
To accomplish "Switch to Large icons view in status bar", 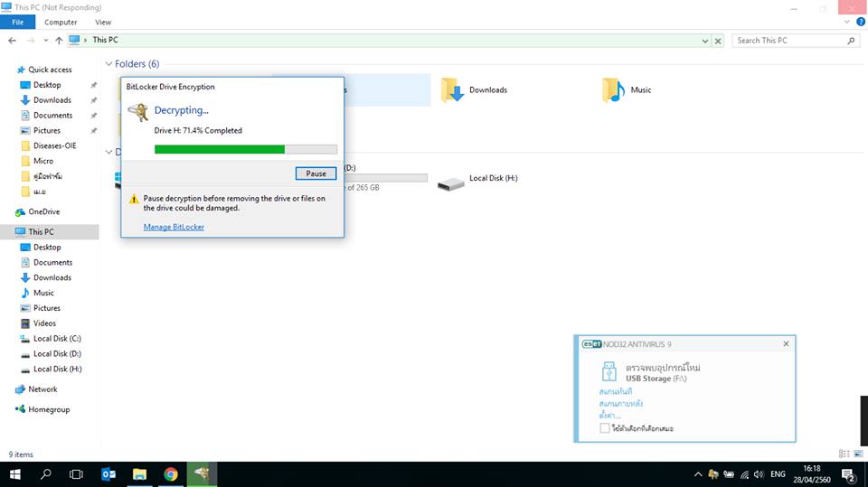I will pos(858,454).
